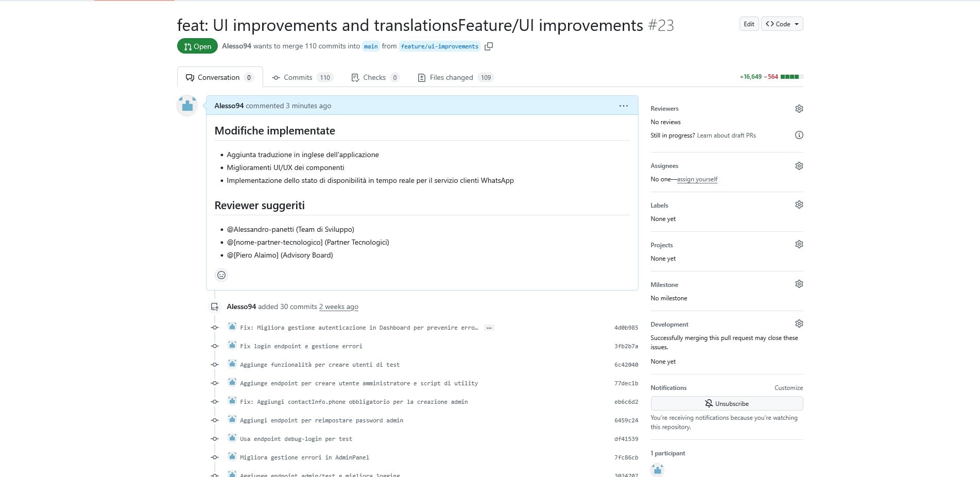Copy the branch name to clipboard
The image size is (980, 477).
click(488, 46)
